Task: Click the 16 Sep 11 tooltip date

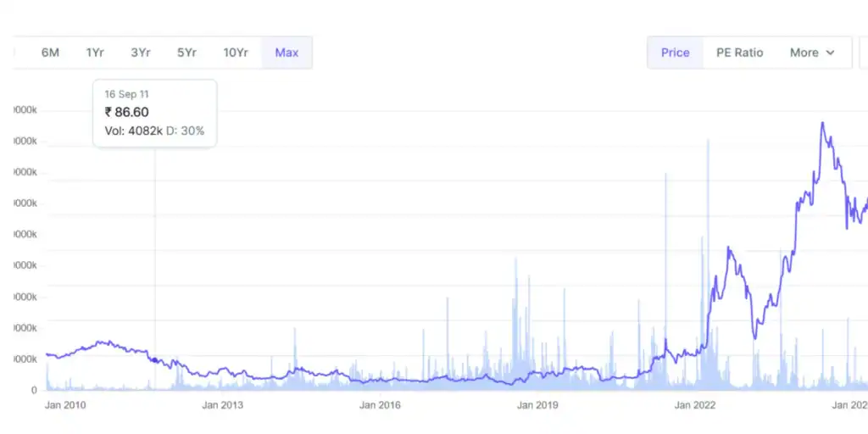Action: [x=126, y=94]
